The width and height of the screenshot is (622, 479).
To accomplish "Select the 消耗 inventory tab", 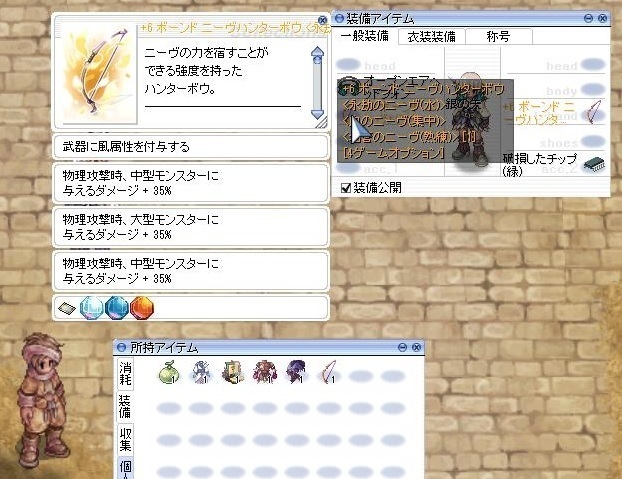I will click(x=124, y=374).
